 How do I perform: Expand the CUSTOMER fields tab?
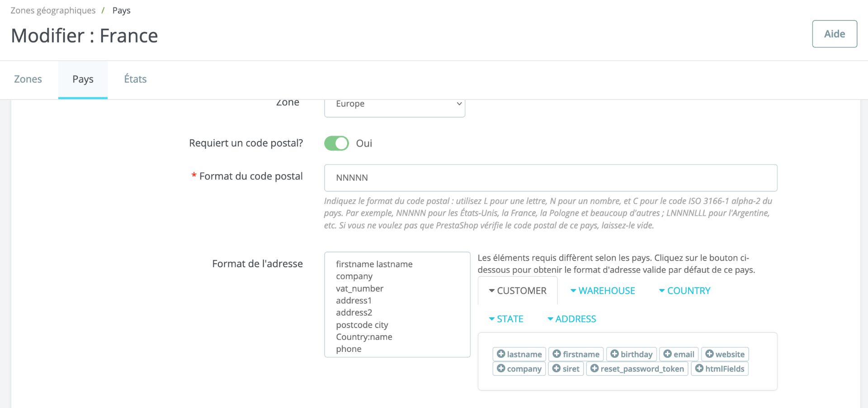518,291
